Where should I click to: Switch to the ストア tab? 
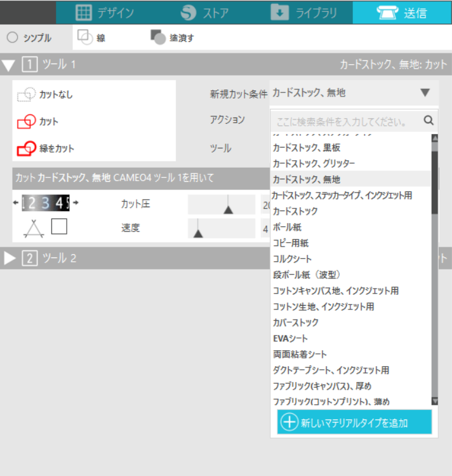click(x=204, y=13)
